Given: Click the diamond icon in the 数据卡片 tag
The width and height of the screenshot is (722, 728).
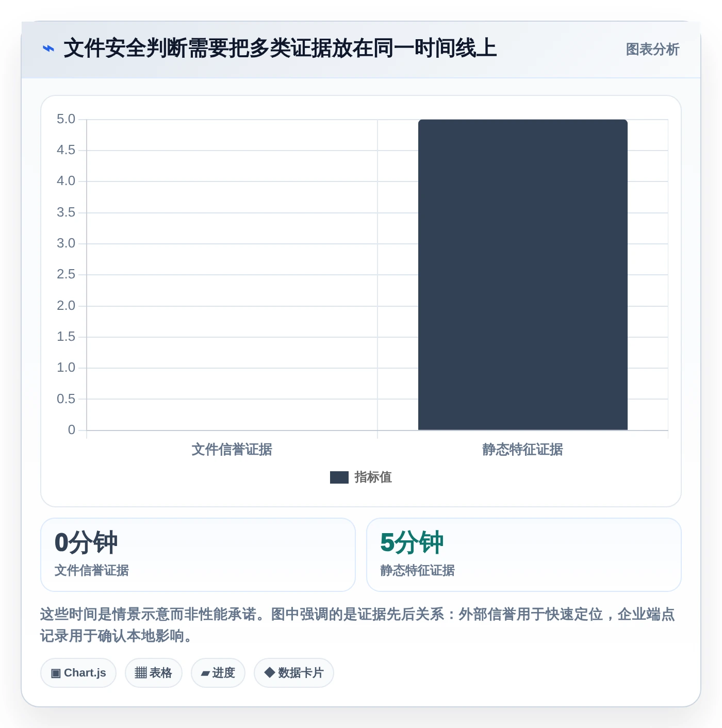Looking at the screenshot, I should click(269, 672).
